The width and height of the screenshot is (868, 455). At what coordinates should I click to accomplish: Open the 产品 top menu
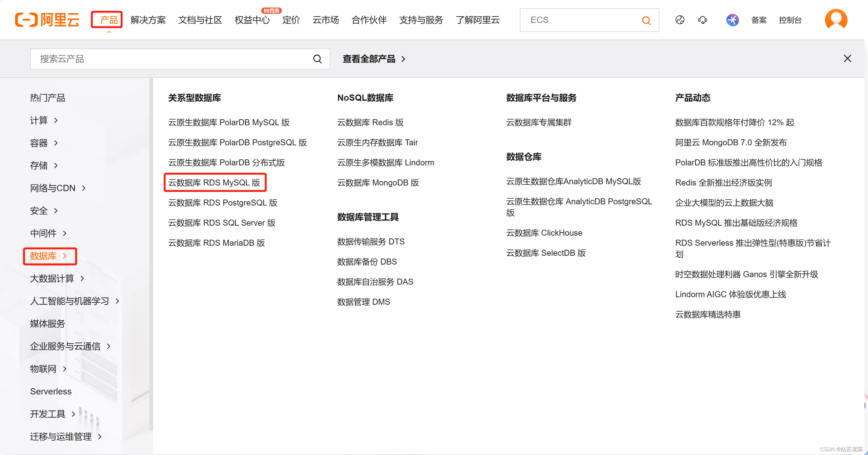(109, 20)
